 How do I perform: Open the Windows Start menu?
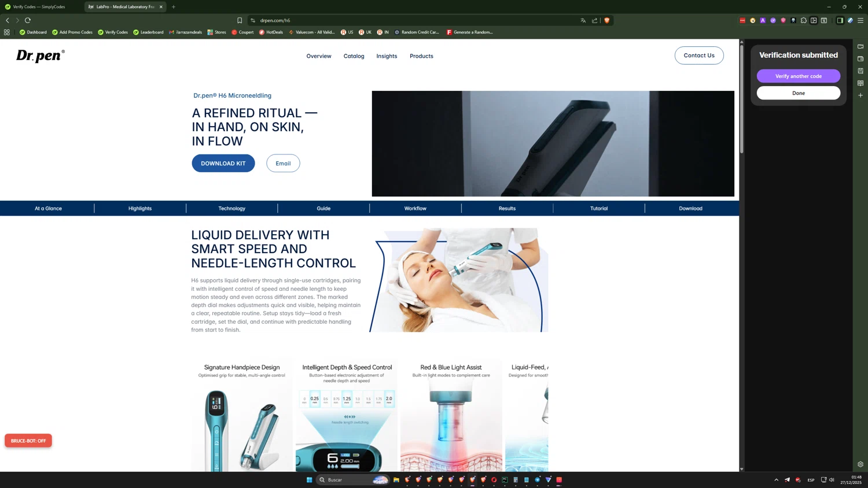tap(310, 480)
